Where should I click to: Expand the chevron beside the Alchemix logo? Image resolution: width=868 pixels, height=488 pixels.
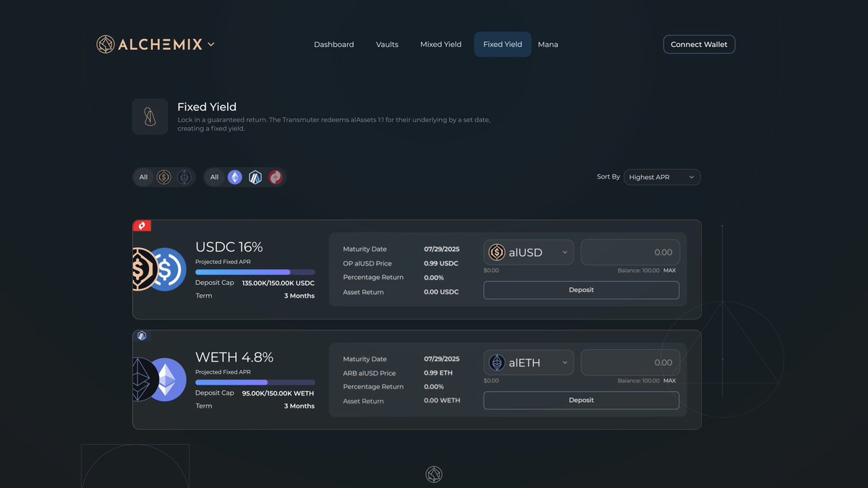coord(210,45)
